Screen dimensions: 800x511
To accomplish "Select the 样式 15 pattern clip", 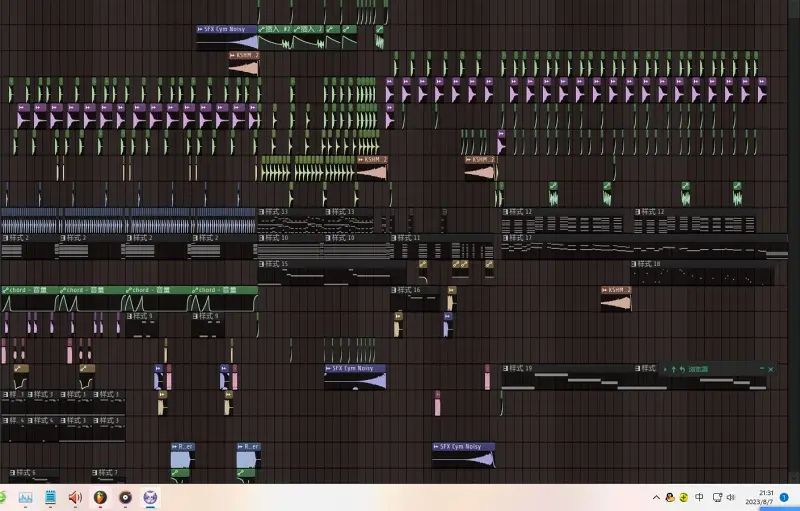I will 332,273.
